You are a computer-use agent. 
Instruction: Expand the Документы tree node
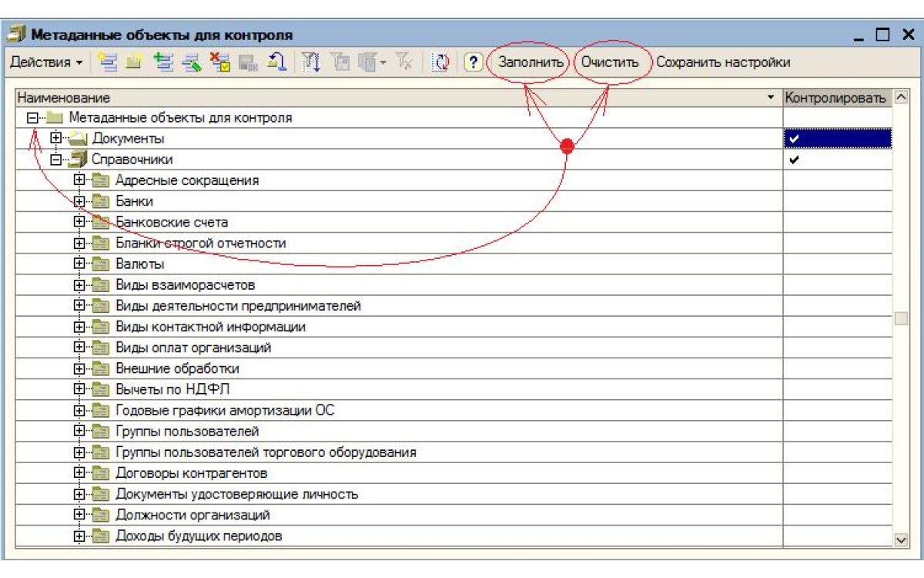click(55, 139)
